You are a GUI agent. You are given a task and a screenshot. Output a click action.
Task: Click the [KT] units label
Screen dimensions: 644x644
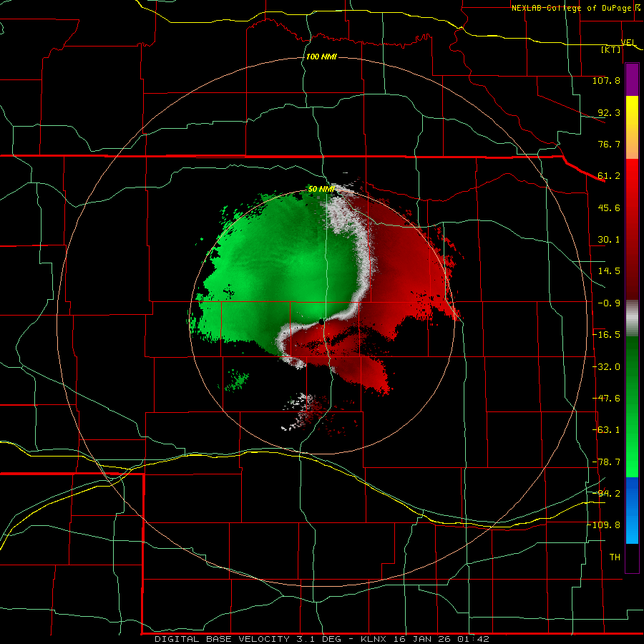point(611,49)
